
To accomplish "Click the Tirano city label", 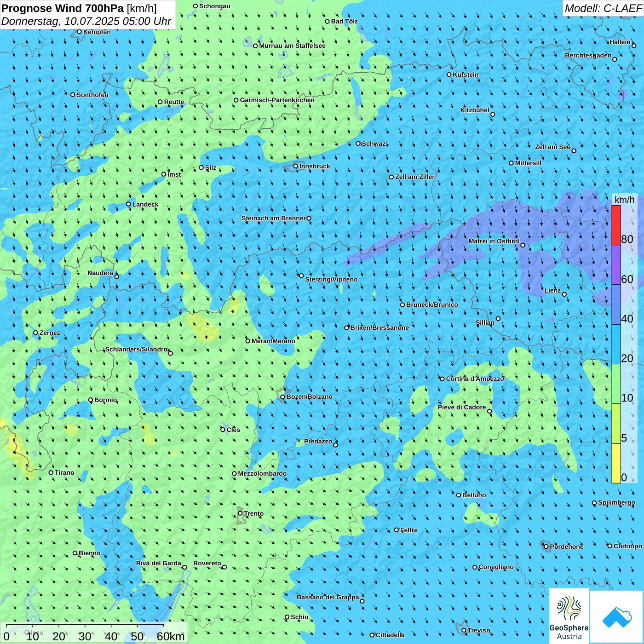I will 64,472.
